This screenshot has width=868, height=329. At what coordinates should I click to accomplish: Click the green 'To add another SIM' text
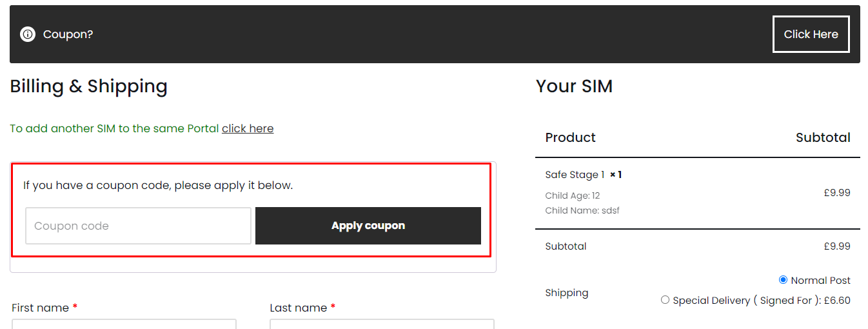115,128
